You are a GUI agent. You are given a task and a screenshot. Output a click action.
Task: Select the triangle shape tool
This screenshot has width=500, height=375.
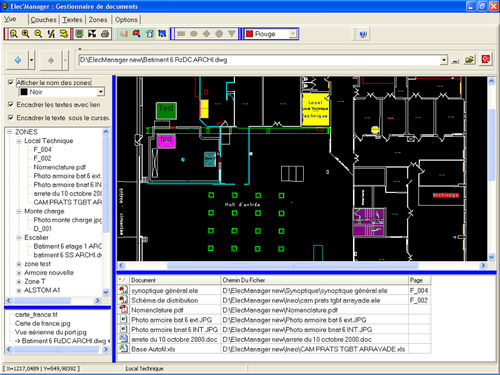232,34
